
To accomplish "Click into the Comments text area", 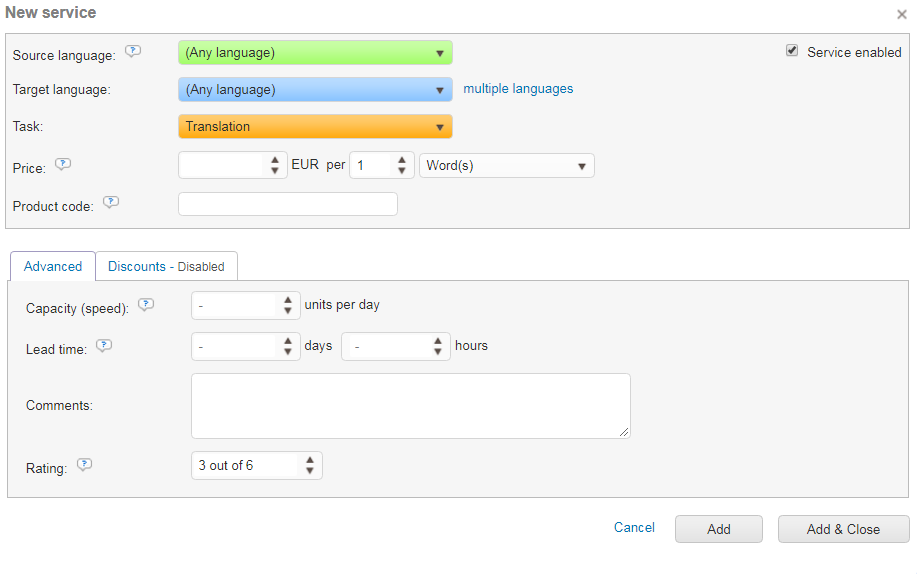I will 410,406.
